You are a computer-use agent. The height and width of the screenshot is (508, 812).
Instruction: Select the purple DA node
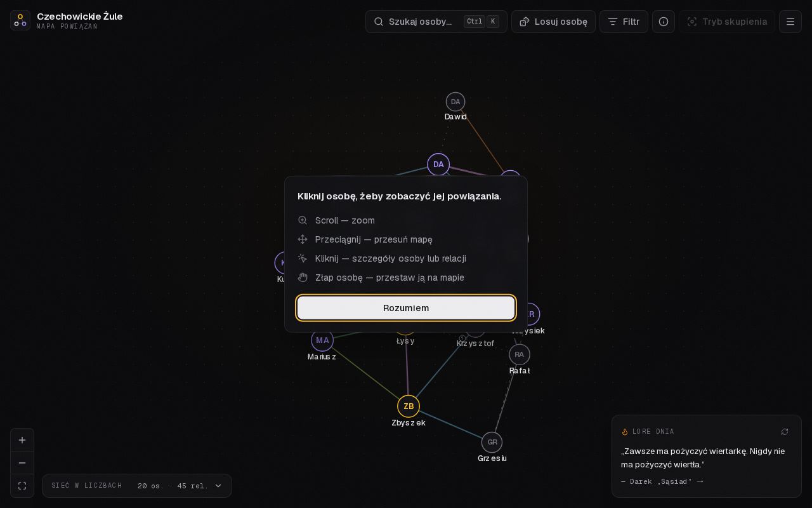pos(438,164)
